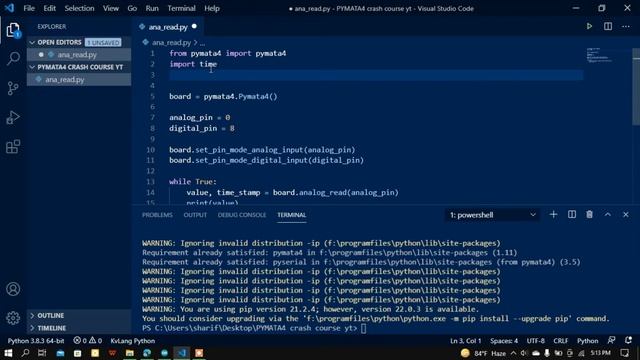
Task: Click the VS Code logo icon in title bar
Action: (9, 8)
